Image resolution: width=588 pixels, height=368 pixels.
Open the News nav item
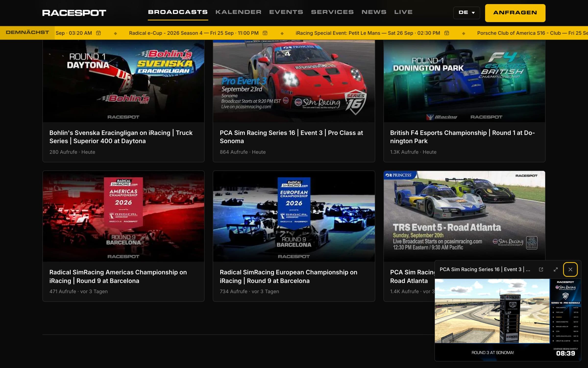click(x=374, y=12)
